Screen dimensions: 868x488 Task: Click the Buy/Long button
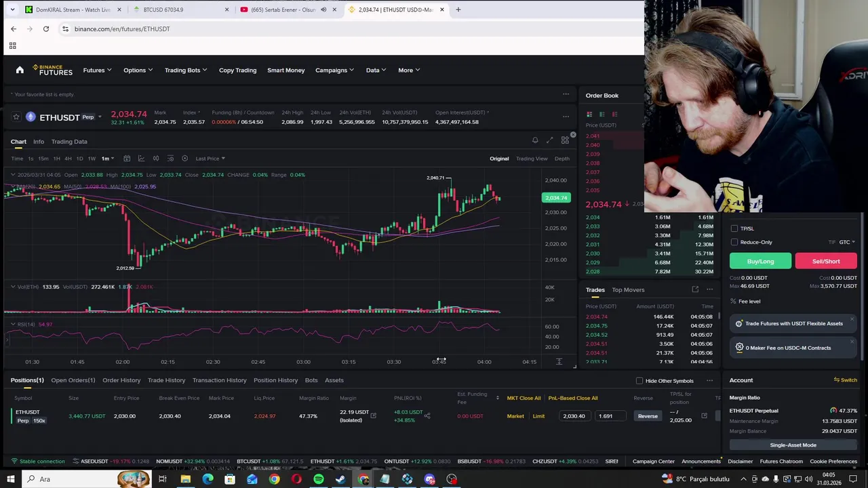point(760,262)
